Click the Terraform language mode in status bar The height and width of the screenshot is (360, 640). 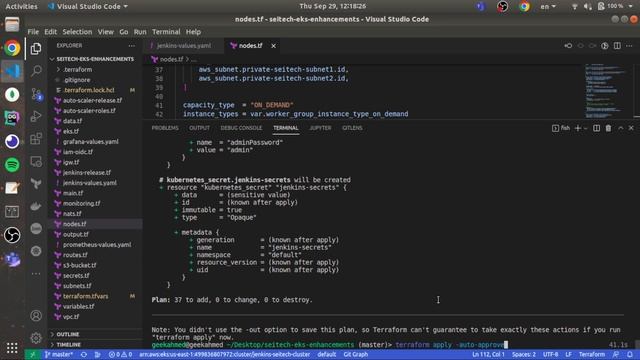(591, 354)
